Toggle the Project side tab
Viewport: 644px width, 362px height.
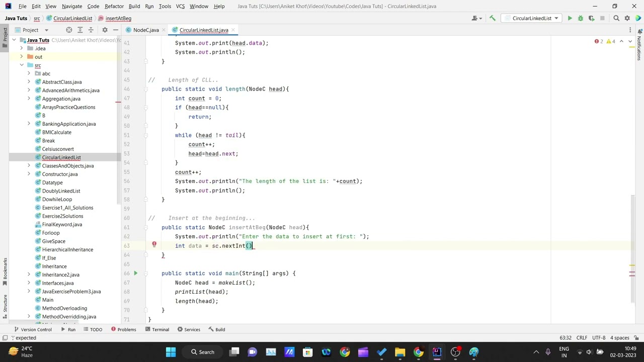(x=5, y=38)
